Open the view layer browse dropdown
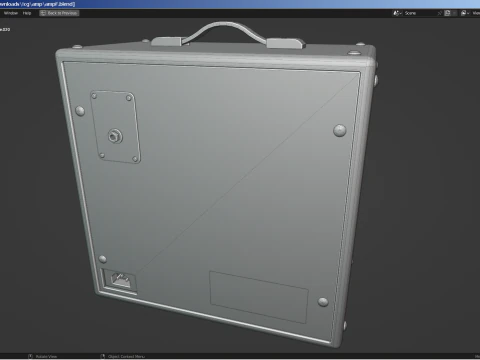 [x=465, y=13]
